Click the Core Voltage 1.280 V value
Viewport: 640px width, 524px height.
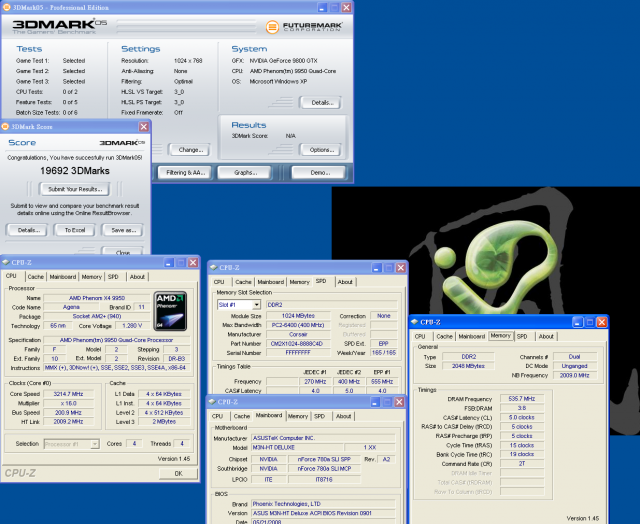tap(132, 326)
